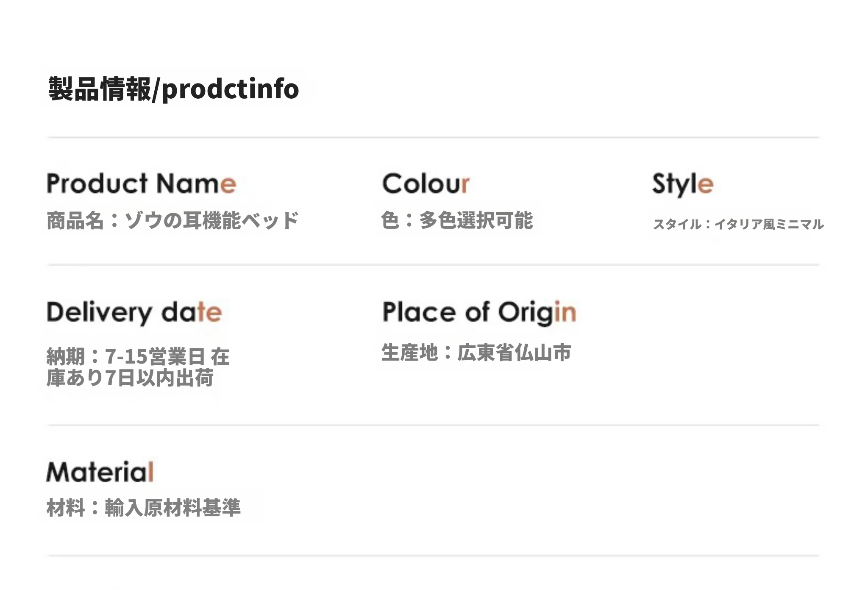
Task: Click the orange 'l' ending Material
Action: click(151, 472)
